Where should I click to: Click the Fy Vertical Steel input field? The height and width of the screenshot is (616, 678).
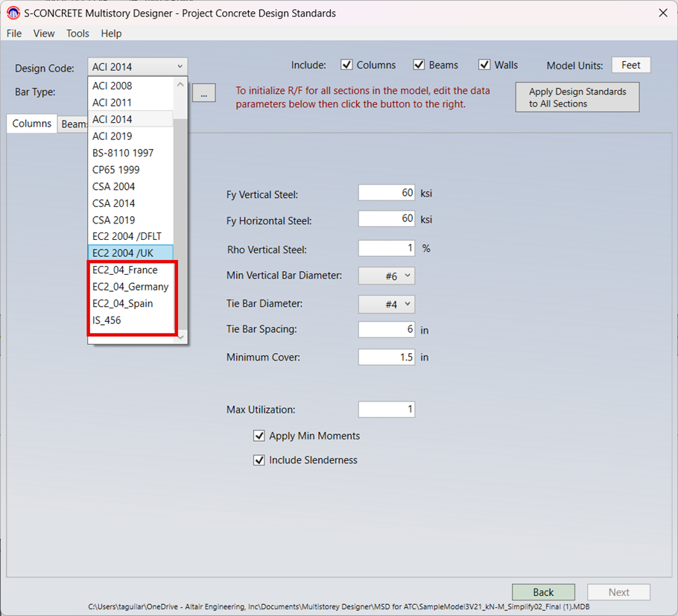[387, 193]
